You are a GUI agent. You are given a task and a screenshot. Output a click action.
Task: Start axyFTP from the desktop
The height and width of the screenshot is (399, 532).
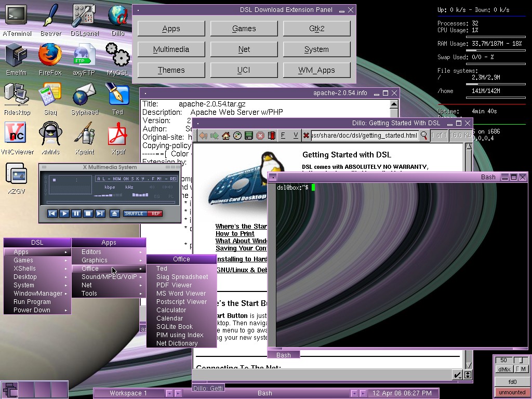click(83, 54)
